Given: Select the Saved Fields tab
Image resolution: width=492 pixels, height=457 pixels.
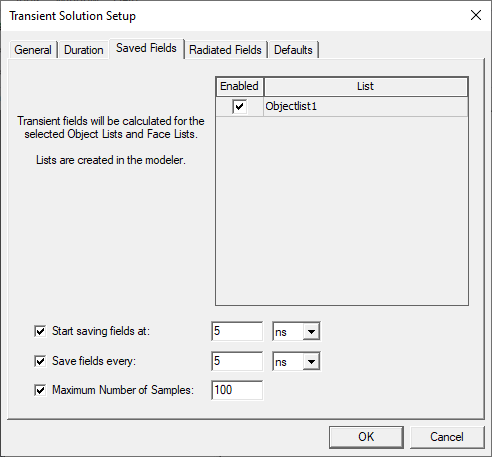Looking at the screenshot, I should pos(146,48).
